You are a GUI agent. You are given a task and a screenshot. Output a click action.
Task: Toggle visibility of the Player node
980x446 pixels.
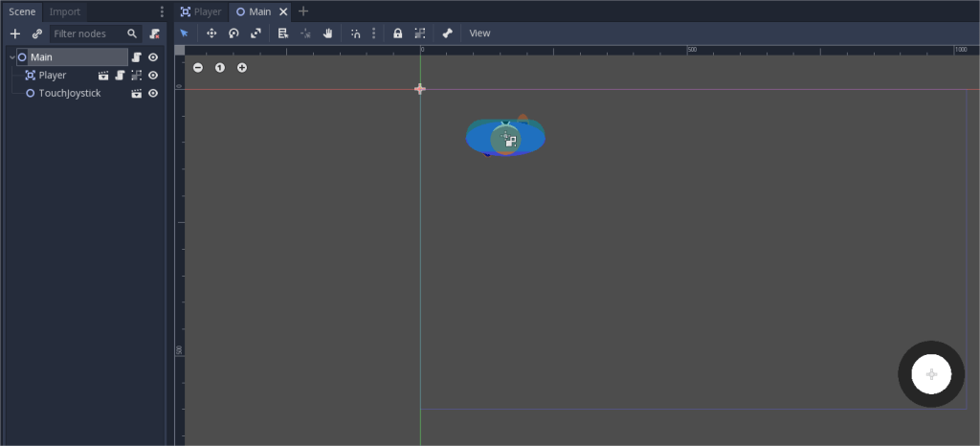coord(153,76)
